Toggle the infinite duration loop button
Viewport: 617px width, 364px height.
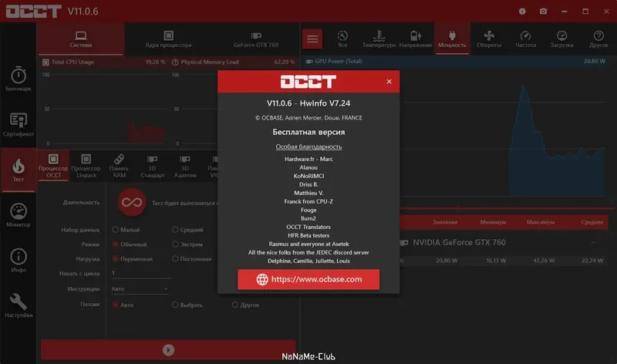click(x=132, y=202)
